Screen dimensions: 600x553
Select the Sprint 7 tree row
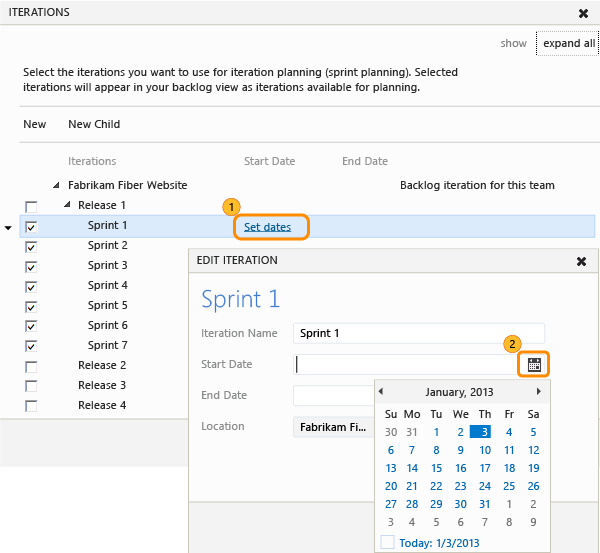[108, 345]
